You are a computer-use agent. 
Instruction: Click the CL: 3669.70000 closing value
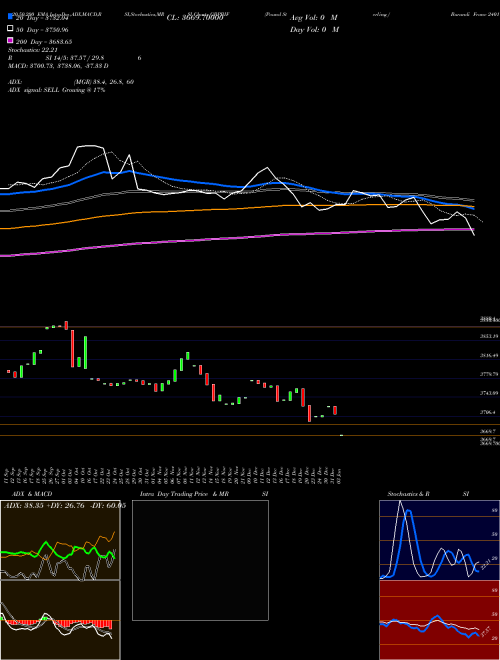pyautogui.click(x=194, y=18)
